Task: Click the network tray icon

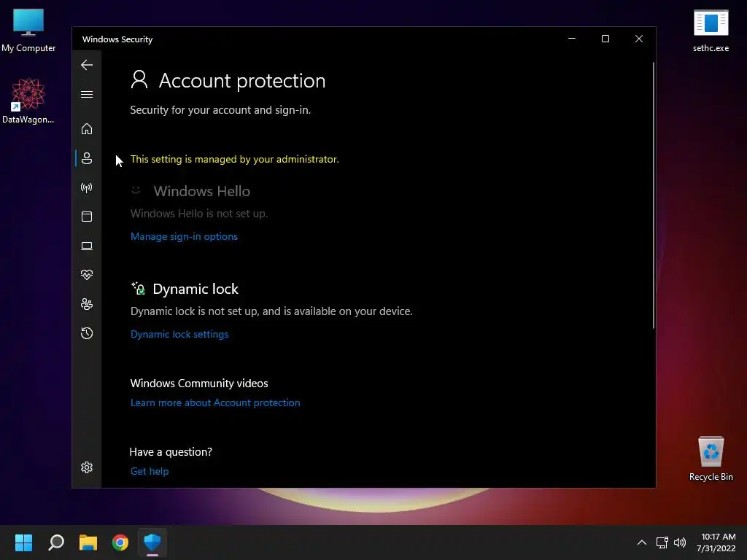Action: (x=662, y=542)
